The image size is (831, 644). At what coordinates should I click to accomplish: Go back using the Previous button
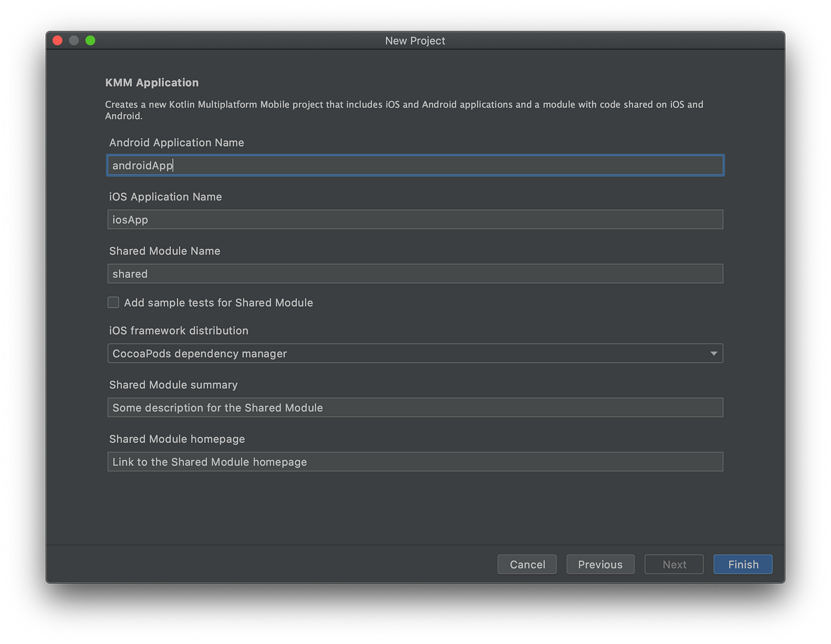pos(600,564)
